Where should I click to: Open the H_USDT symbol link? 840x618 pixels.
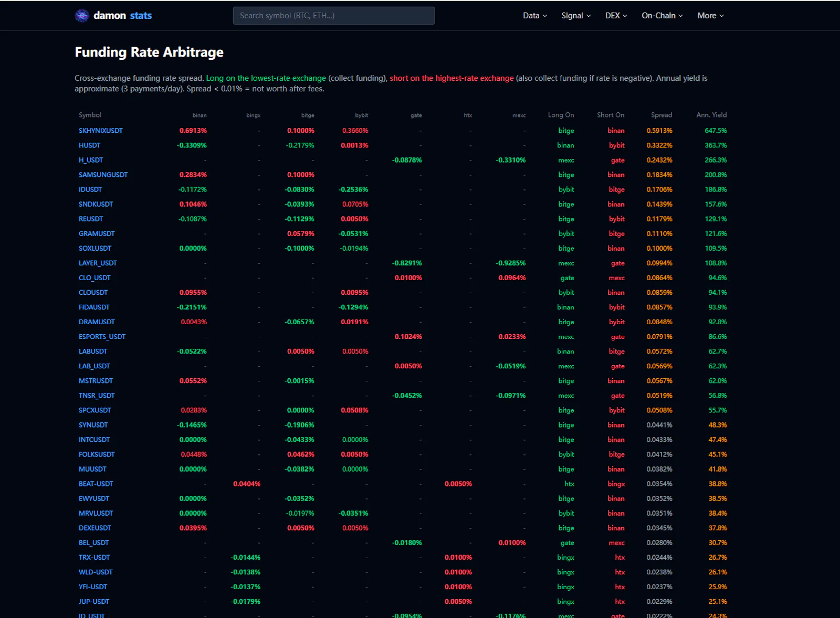(x=91, y=160)
